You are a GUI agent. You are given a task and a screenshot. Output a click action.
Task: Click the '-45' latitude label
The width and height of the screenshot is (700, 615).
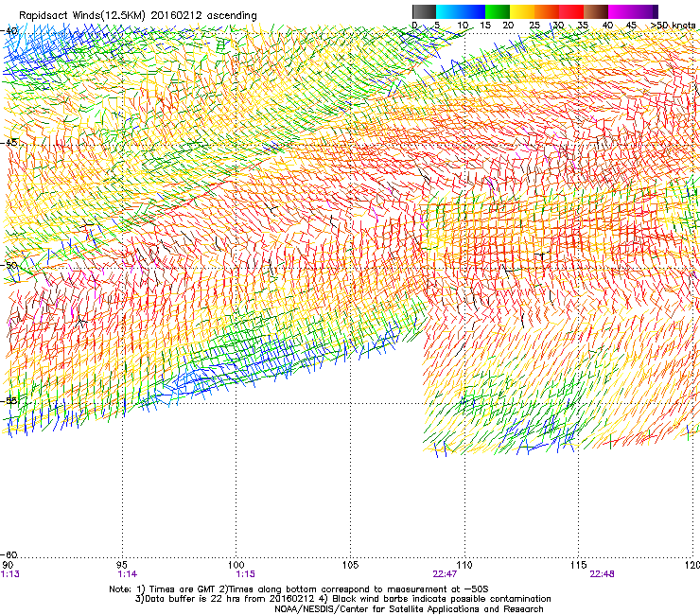click(9, 143)
